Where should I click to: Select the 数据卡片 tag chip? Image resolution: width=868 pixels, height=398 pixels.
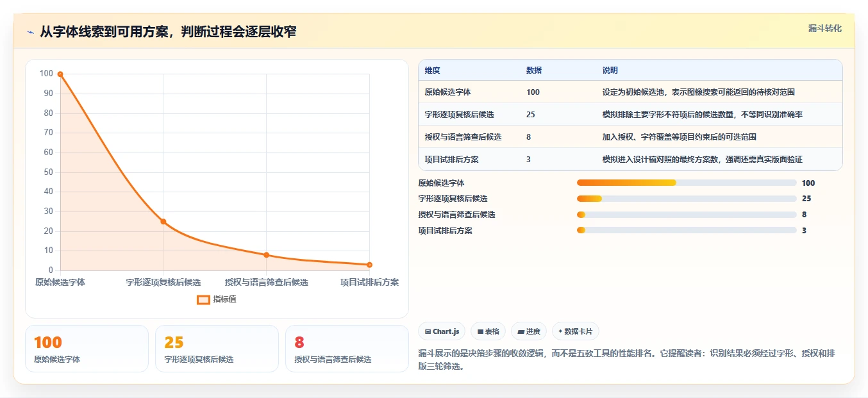pyautogui.click(x=575, y=331)
